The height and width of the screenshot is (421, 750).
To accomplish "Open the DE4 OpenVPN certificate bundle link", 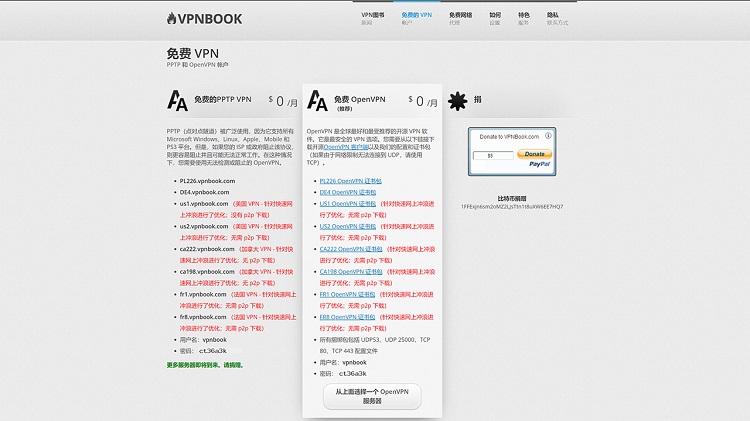I will [x=348, y=192].
